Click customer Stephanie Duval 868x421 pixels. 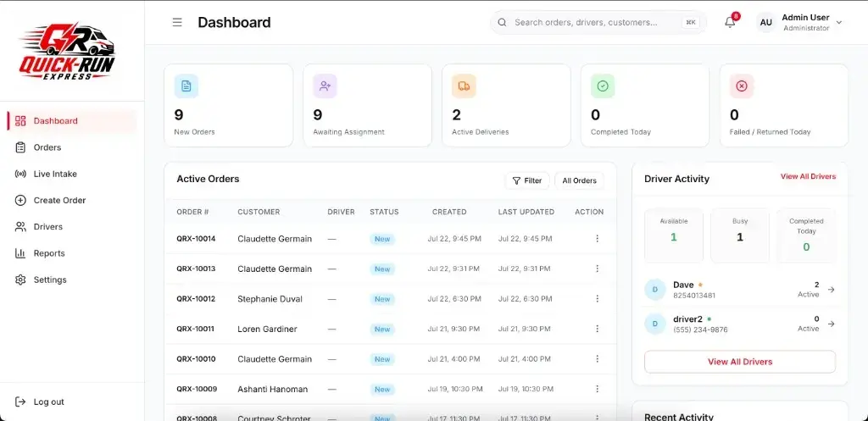coord(270,299)
